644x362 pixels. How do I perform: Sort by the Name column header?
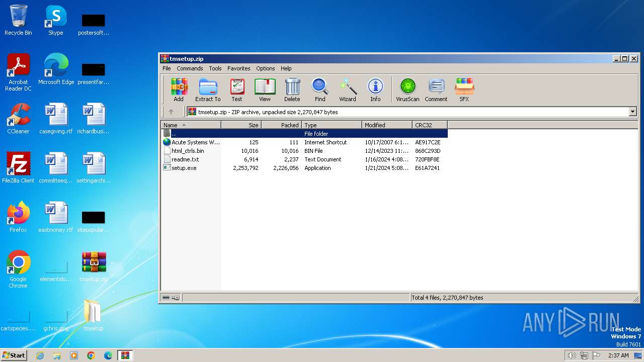[191, 125]
